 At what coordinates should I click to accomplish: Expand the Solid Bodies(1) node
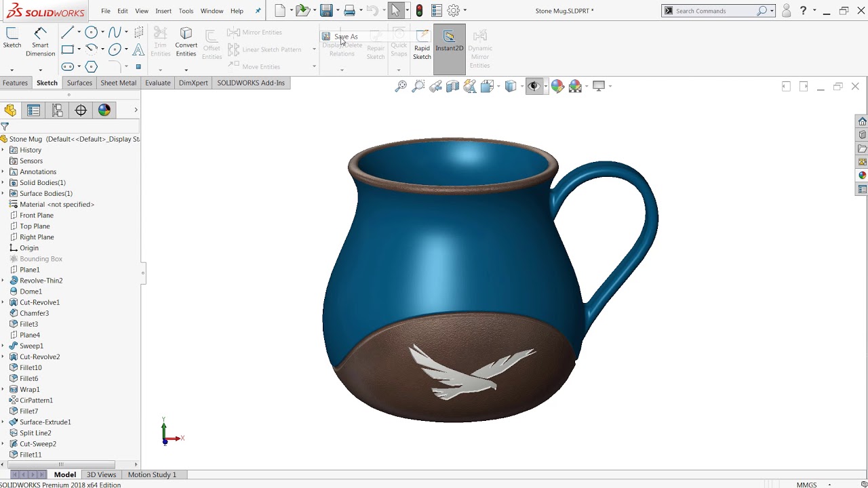click(3, 182)
